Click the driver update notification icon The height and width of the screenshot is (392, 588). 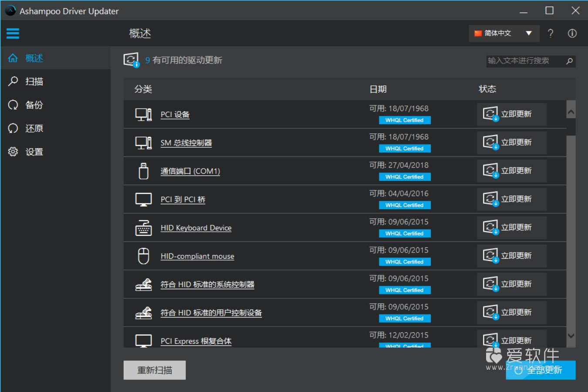pos(131,60)
